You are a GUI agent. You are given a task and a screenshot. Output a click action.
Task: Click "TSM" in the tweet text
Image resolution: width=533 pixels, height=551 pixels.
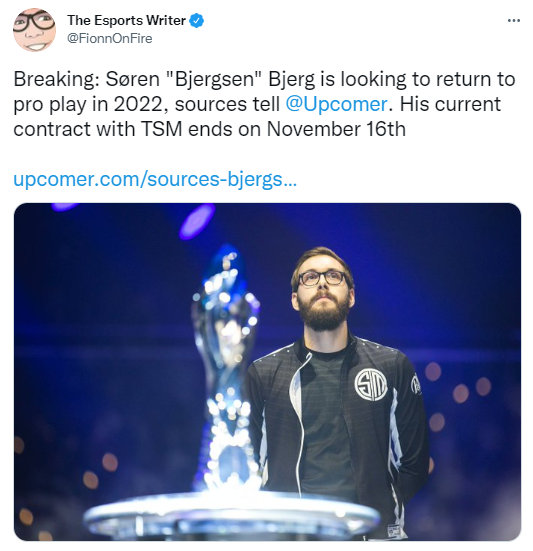162,129
